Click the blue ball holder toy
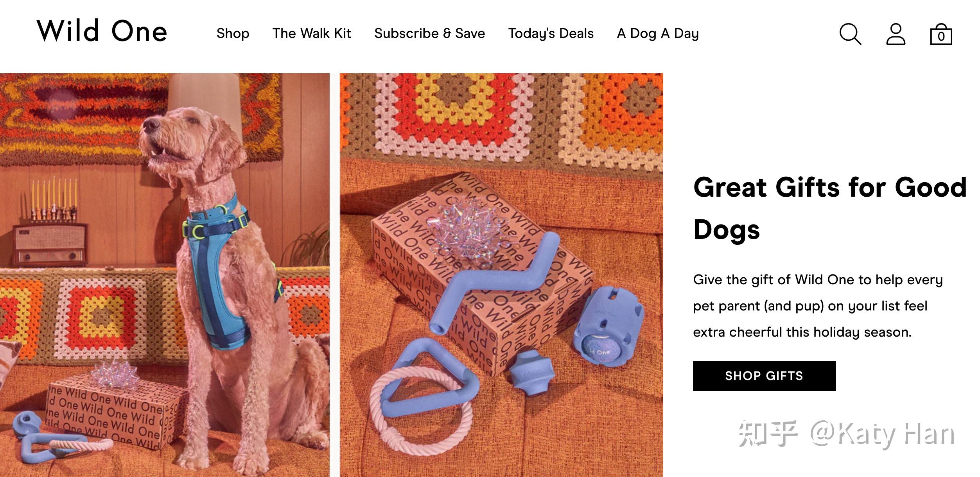The height and width of the screenshot is (477, 980). tap(608, 326)
